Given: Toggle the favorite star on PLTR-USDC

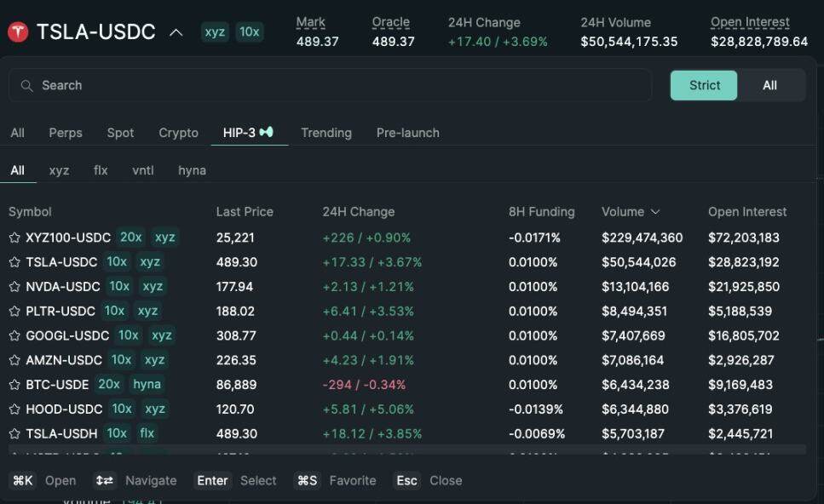Looking at the screenshot, I should click(x=13, y=311).
